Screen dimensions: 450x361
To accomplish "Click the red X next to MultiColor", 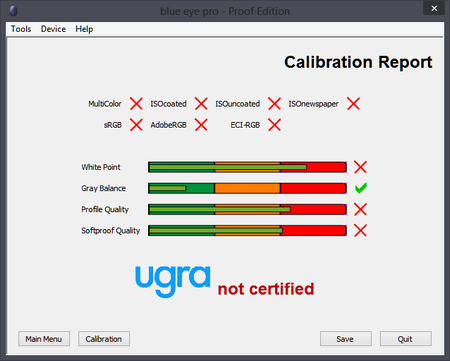I will click(136, 104).
